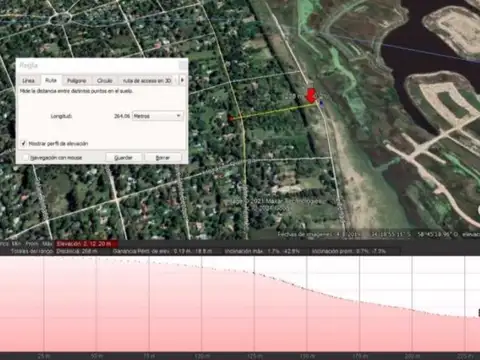Click the red placemark pin on the map

click(311, 95)
